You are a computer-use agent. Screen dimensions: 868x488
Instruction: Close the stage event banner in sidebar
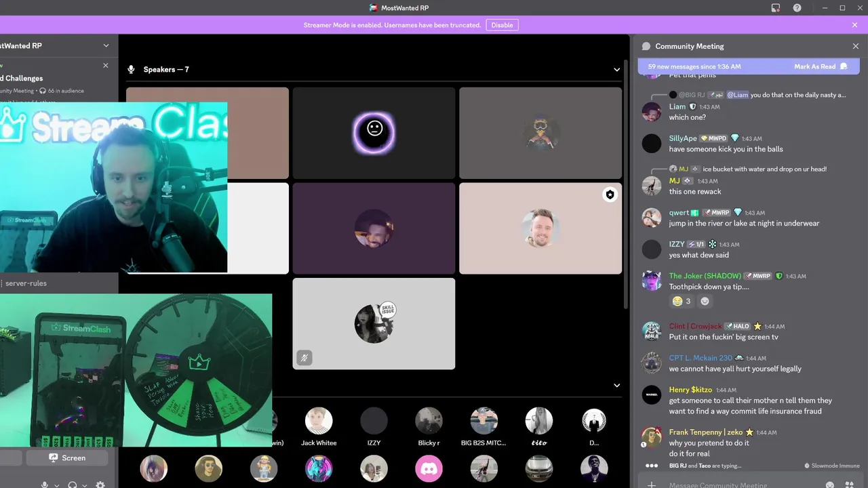point(105,66)
